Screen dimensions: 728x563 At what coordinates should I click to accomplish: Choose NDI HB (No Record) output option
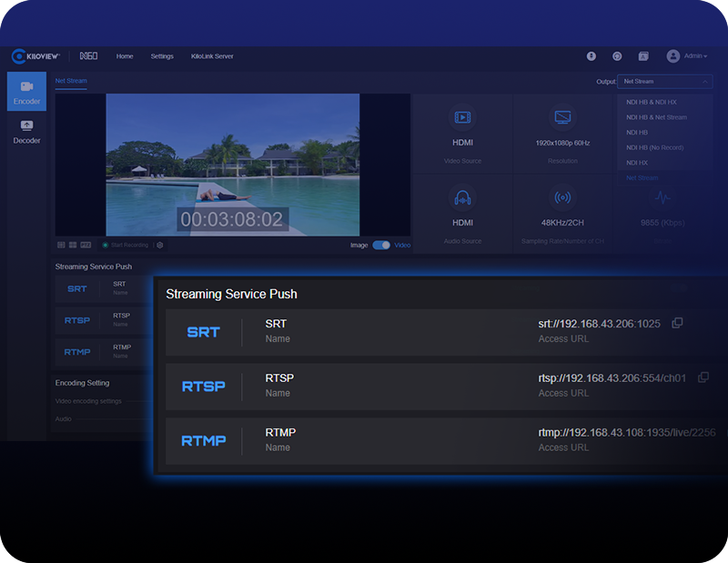tap(654, 147)
